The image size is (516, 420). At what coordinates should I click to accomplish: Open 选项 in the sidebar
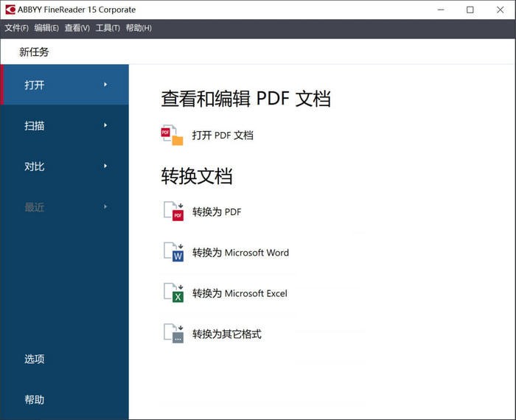34,359
